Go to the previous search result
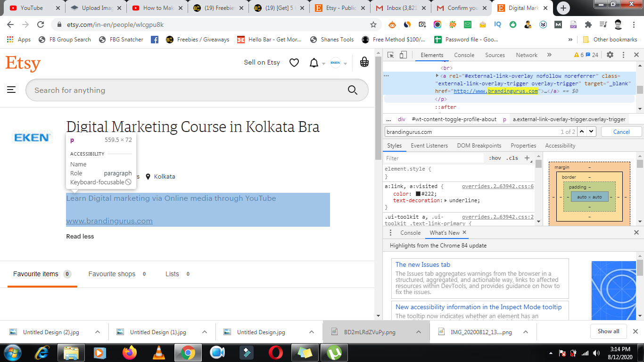This screenshot has width=644, height=362. pyautogui.click(x=583, y=132)
